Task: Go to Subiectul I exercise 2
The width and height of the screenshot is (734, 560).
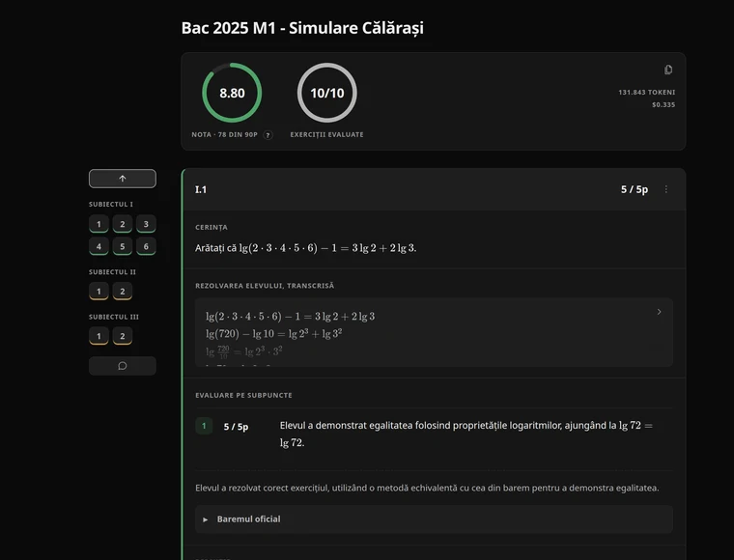Action: click(123, 224)
